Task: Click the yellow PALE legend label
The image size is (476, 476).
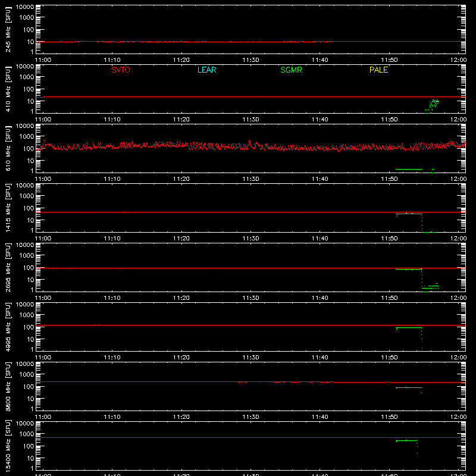Action: click(378, 70)
